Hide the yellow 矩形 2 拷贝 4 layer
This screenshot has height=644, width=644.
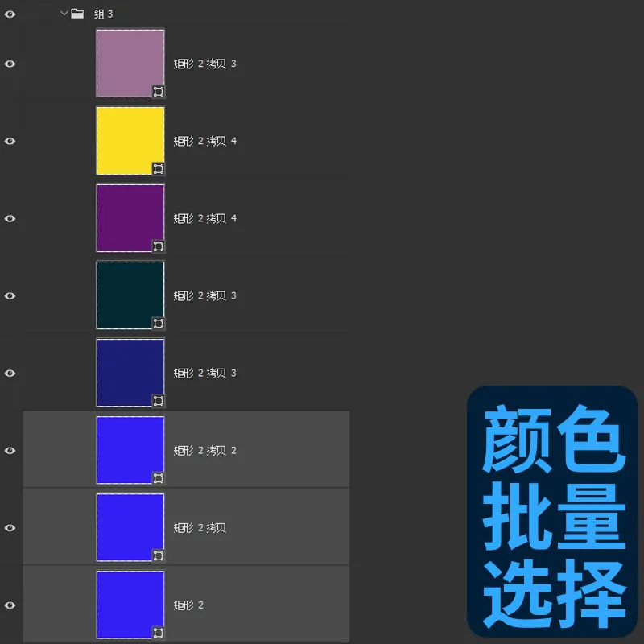point(10,140)
